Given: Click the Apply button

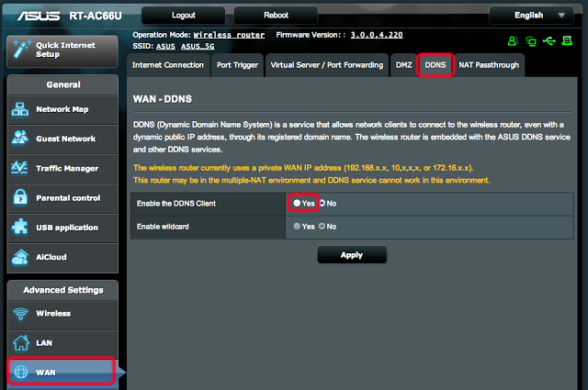Looking at the screenshot, I should click(352, 255).
